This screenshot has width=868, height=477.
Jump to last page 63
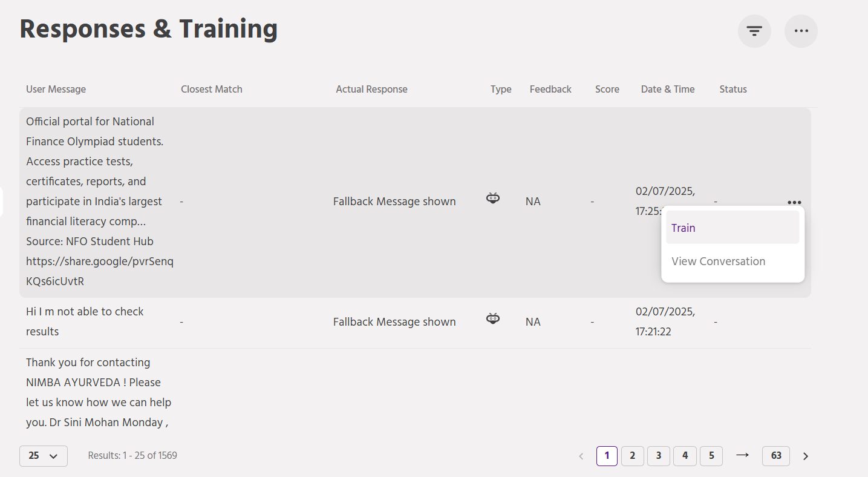click(x=775, y=456)
